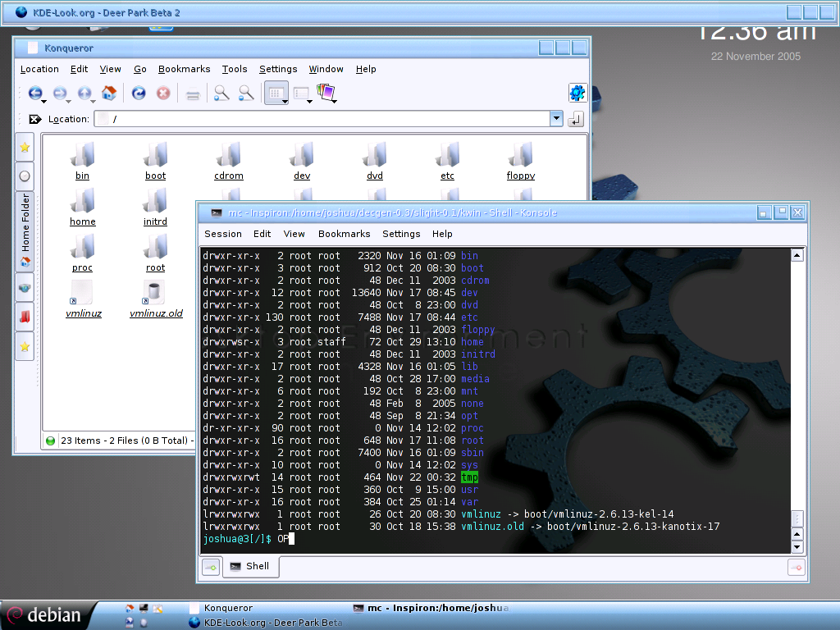Go to Home folder via toolbar house icon
The height and width of the screenshot is (630, 840).
click(109, 94)
